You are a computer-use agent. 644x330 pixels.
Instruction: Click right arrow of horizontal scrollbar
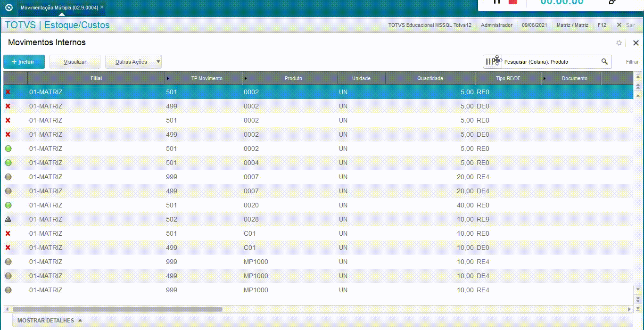click(x=629, y=309)
